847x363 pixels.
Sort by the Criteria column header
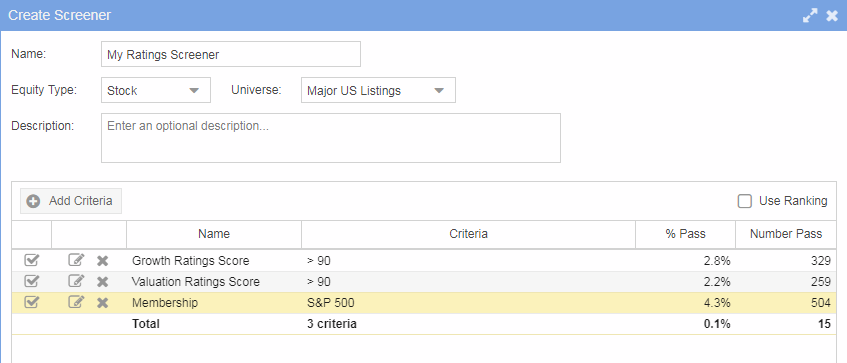pos(468,234)
